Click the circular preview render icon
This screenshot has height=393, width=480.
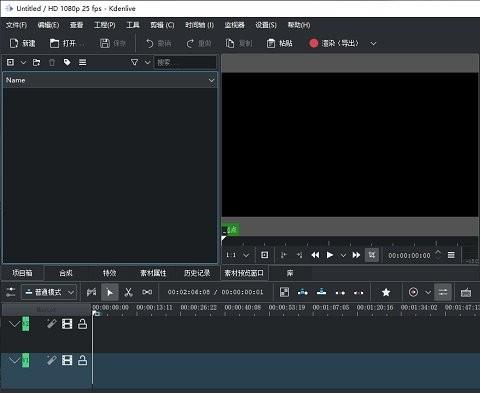pos(413,292)
